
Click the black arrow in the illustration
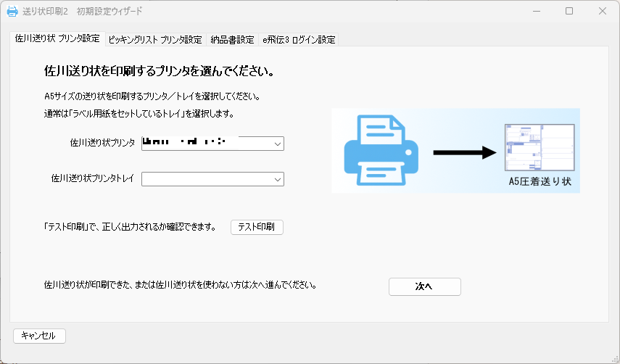coord(465,152)
